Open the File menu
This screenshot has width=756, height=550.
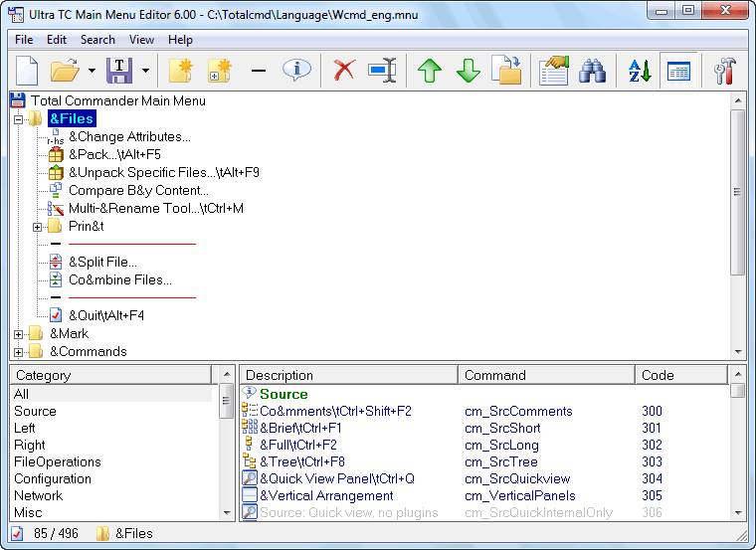pyautogui.click(x=24, y=40)
